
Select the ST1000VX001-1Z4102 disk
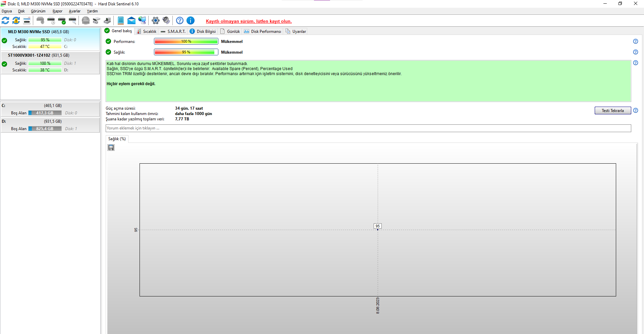(x=50, y=63)
